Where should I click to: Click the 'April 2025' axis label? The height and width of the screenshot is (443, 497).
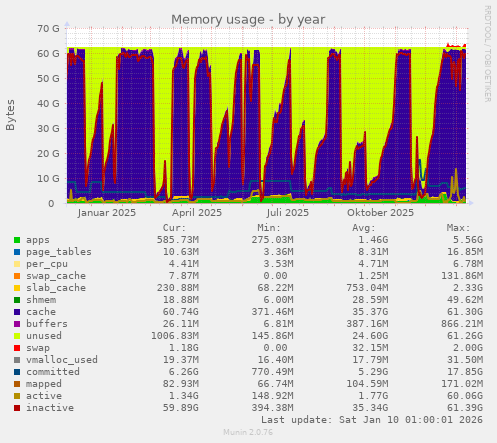pyautogui.click(x=197, y=213)
